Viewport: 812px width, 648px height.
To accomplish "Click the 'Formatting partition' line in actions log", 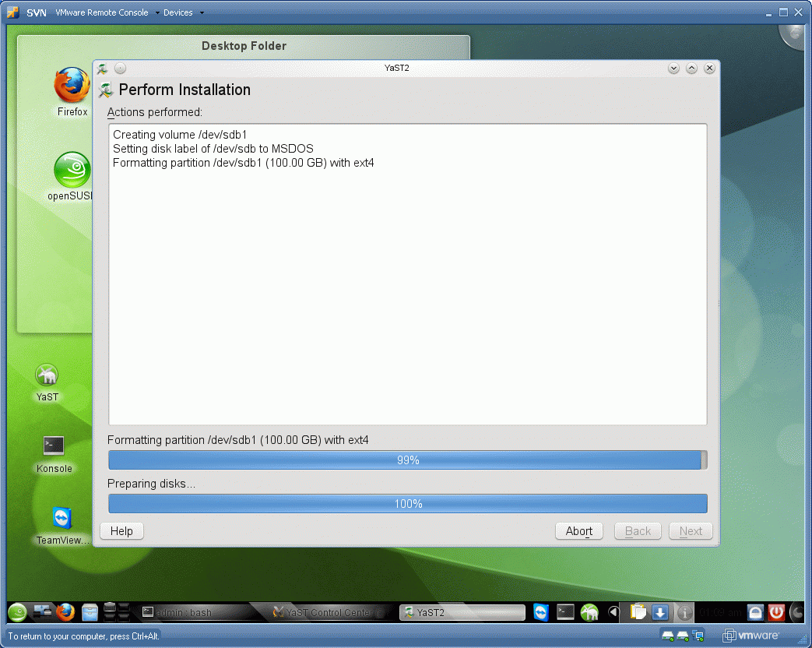I will pyautogui.click(x=244, y=163).
